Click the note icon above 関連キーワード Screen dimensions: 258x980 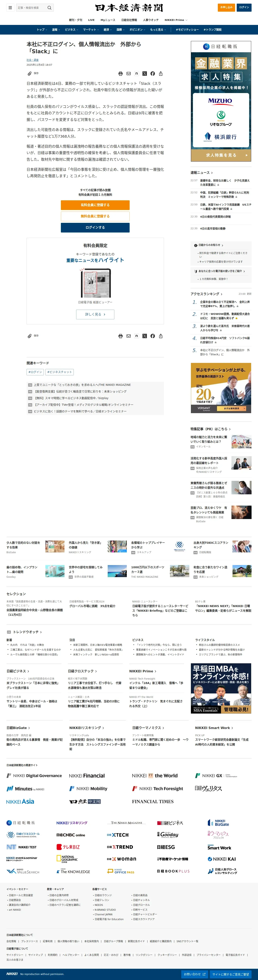tap(137, 336)
